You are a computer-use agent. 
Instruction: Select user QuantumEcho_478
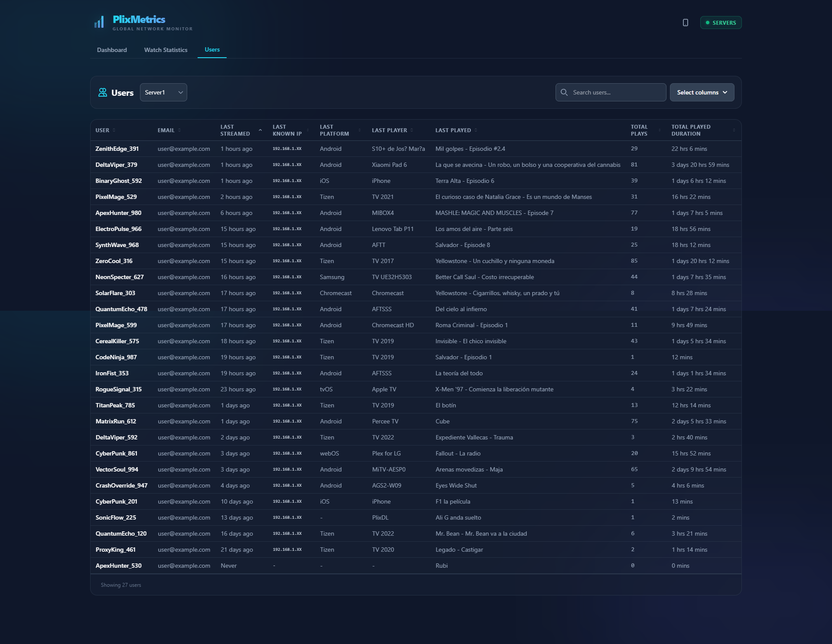(121, 309)
